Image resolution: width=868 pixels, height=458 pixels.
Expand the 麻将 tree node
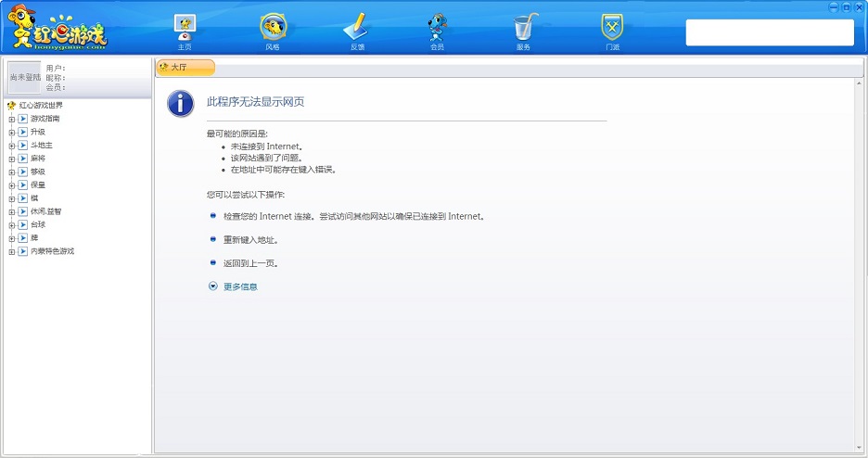[x=12, y=159]
